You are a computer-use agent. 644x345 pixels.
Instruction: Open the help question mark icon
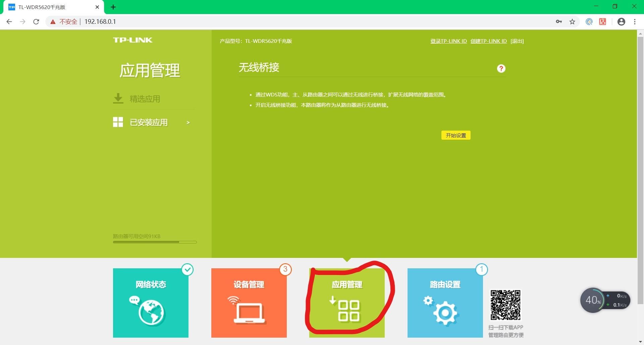point(501,69)
